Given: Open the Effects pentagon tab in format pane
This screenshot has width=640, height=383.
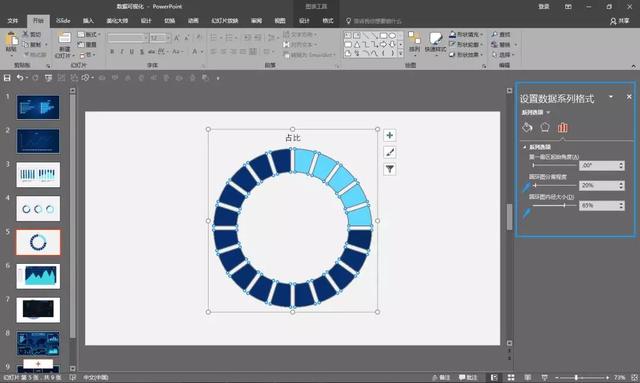Looking at the screenshot, I should (x=545, y=127).
